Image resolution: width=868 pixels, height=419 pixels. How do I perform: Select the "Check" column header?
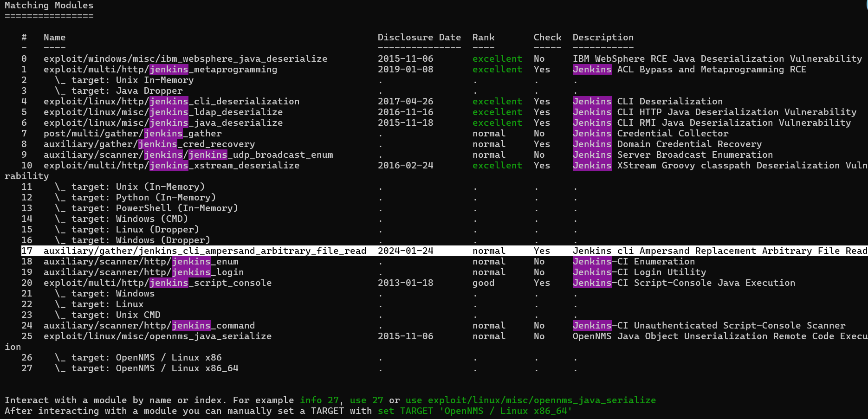pyautogui.click(x=548, y=38)
